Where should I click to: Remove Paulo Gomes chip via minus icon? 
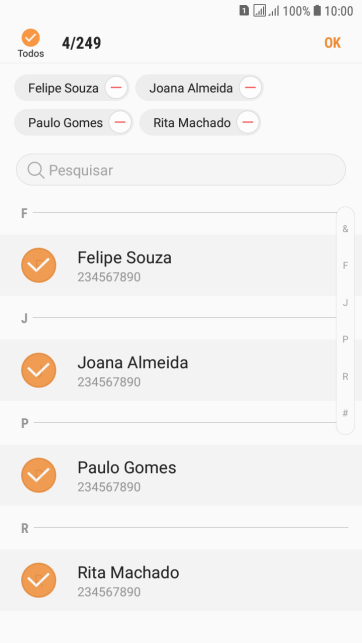pyautogui.click(x=120, y=122)
